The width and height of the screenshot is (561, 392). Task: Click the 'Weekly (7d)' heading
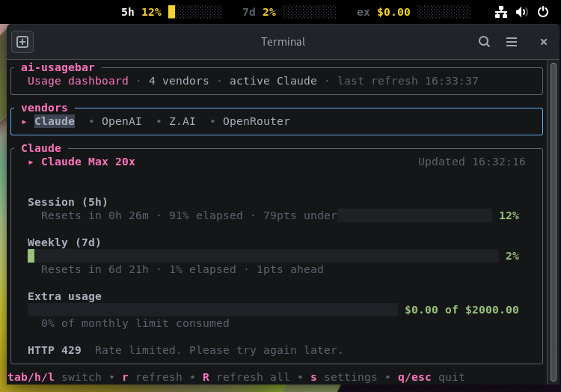(x=64, y=242)
